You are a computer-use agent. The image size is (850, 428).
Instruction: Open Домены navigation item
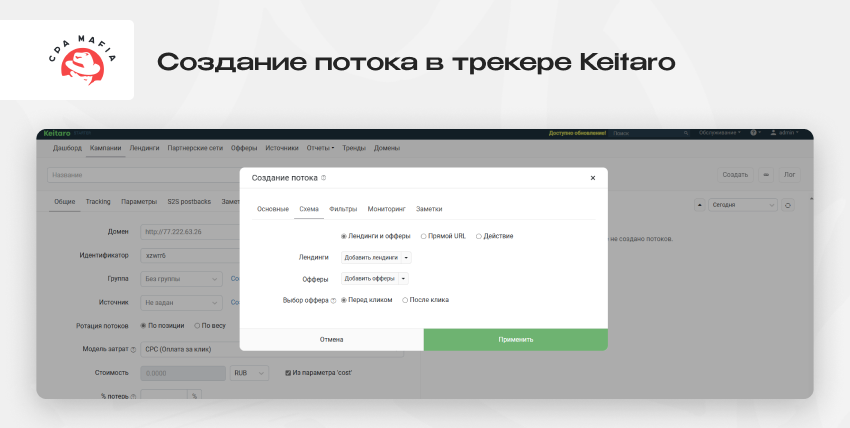[387, 148]
